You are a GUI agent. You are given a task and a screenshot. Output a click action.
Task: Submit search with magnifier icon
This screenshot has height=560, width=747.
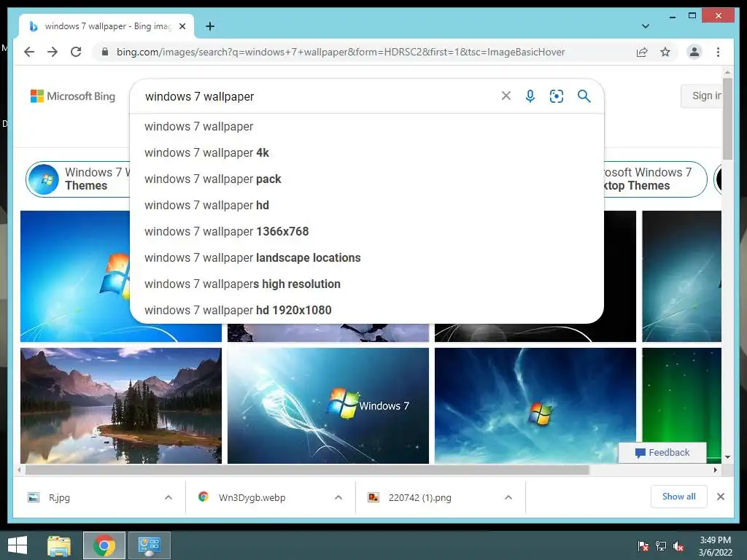[x=584, y=96]
